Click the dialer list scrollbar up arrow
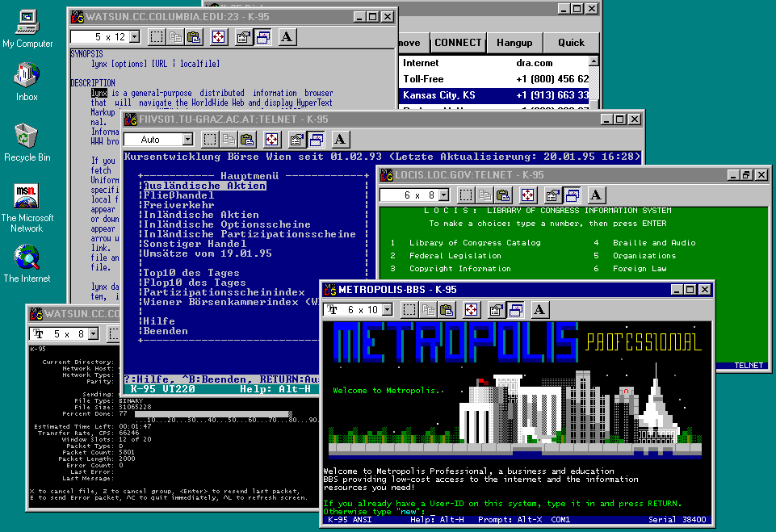The width and height of the screenshot is (776, 532). click(595, 62)
